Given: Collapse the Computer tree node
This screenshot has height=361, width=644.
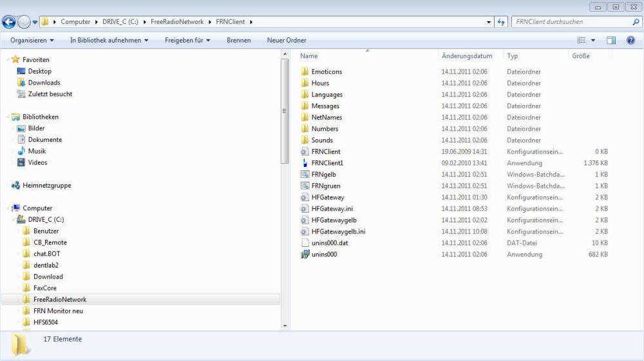Looking at the screenshot, I should pyautogui.click(x=7, y=208).
